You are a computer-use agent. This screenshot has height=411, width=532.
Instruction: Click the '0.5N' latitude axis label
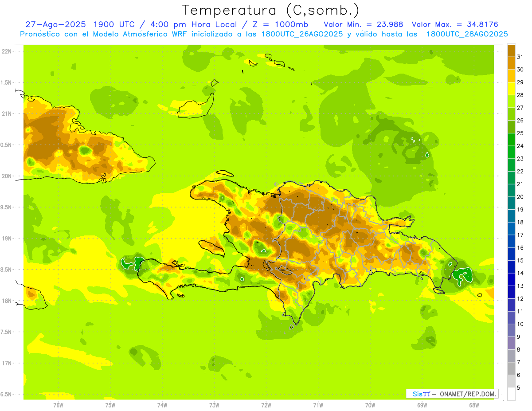[x=7, y=145]
